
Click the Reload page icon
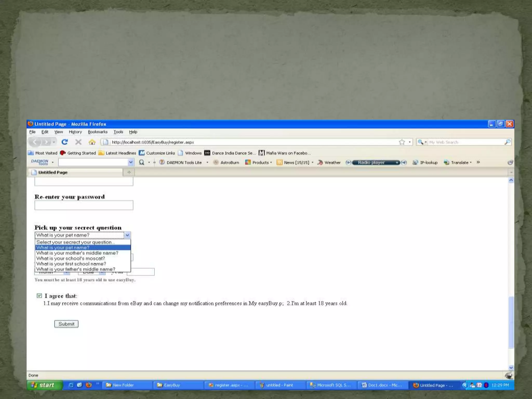click(65, 142)
